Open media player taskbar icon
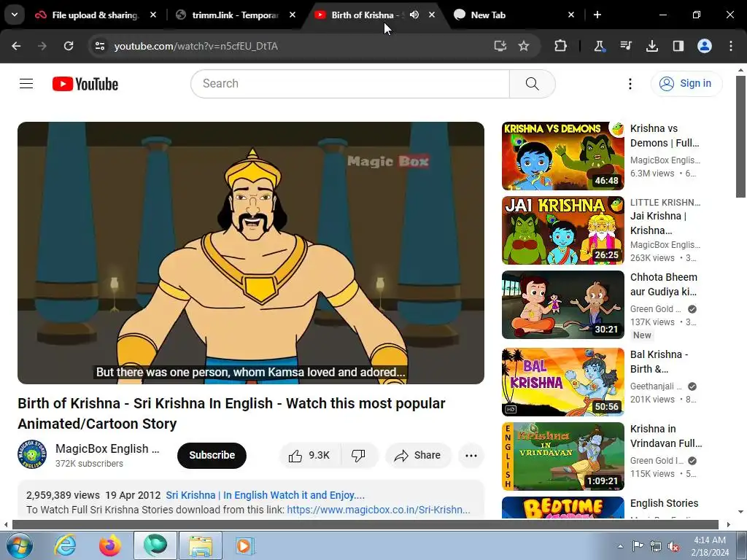 click(245, 545)
